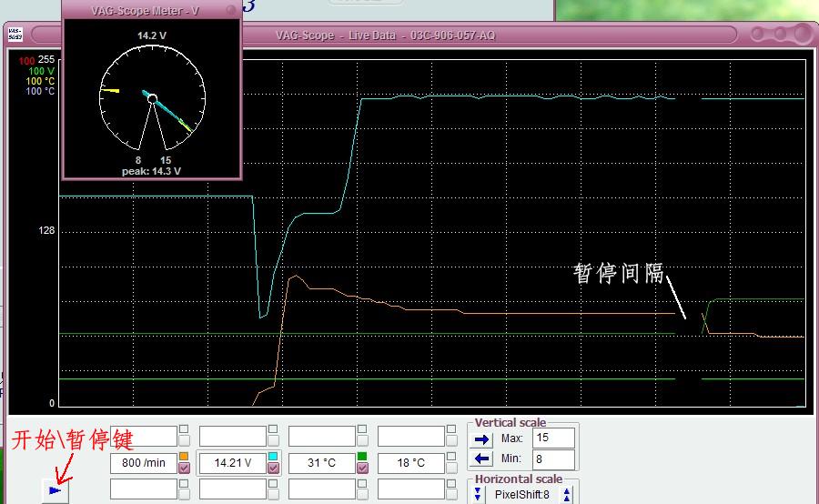Enable checkbox of empty field above 14.21 V
Viewport: 819px width, 504px height.
coord(273,440)
